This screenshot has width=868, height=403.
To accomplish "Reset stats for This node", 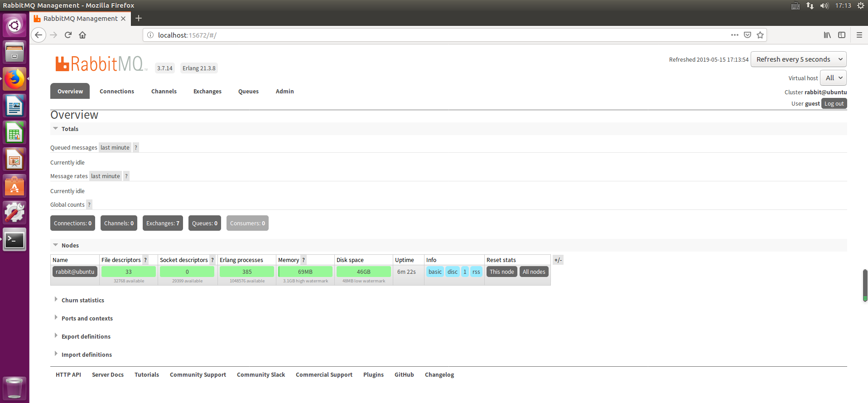I will coord(502,272).
